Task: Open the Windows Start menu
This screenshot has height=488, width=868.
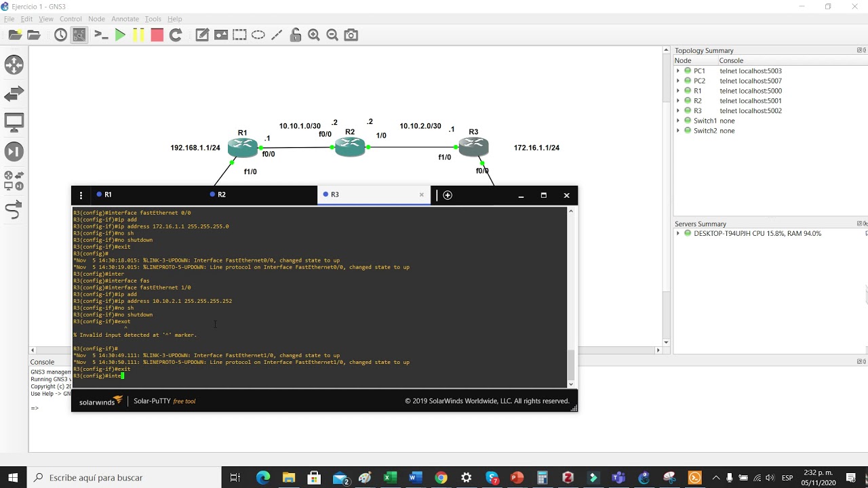Action: pos(13,478)
